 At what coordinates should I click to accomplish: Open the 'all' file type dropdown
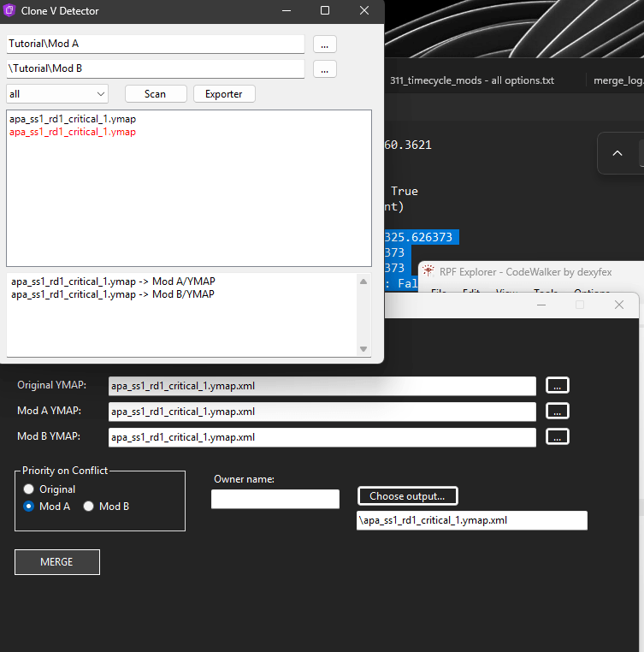pyautogui.click(x=56, y=93)
